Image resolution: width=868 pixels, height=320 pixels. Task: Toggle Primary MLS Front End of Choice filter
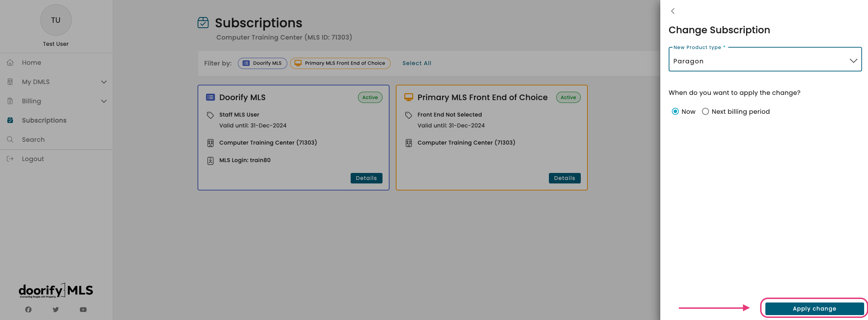pyautogui.click(x=340, y=63)
